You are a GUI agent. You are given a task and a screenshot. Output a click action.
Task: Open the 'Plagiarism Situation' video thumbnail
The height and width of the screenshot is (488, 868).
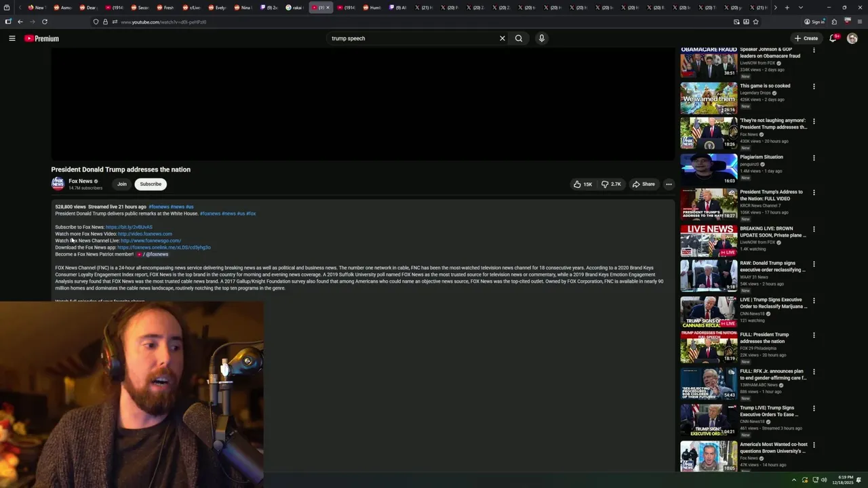[709, 169]
